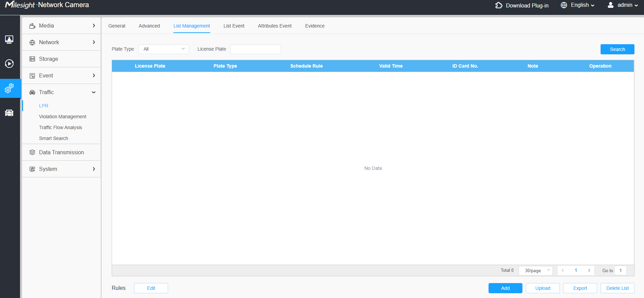Open Smart Search in sidebar
This screenshot has height=298, width=644.
click(53, 138)
